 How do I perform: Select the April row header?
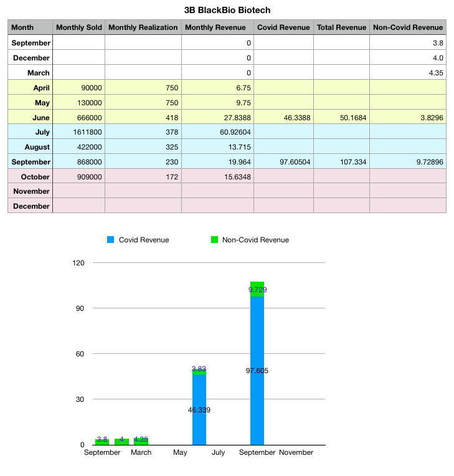tap(30, 88)
